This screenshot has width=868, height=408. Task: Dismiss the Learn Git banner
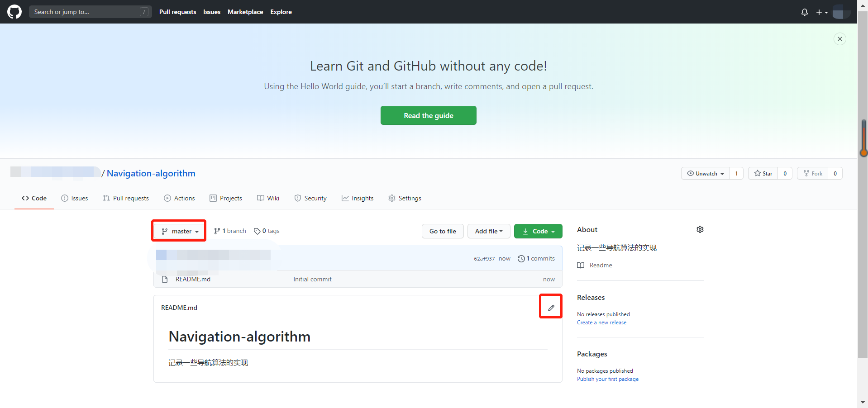(x=840, y=39)
